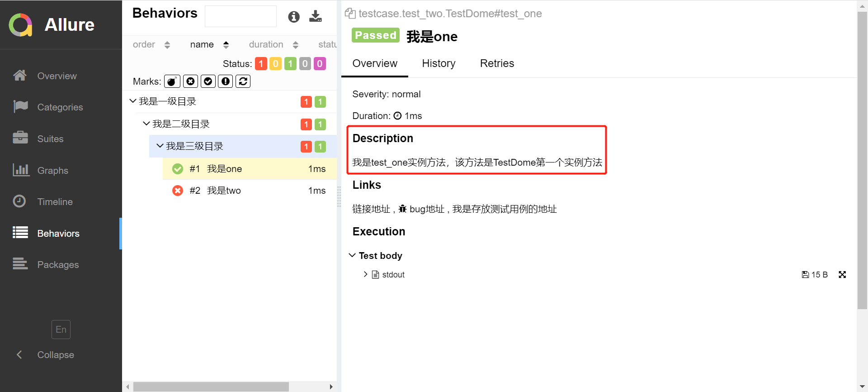Open Graphs via the bar chart icon

[21, 170]
